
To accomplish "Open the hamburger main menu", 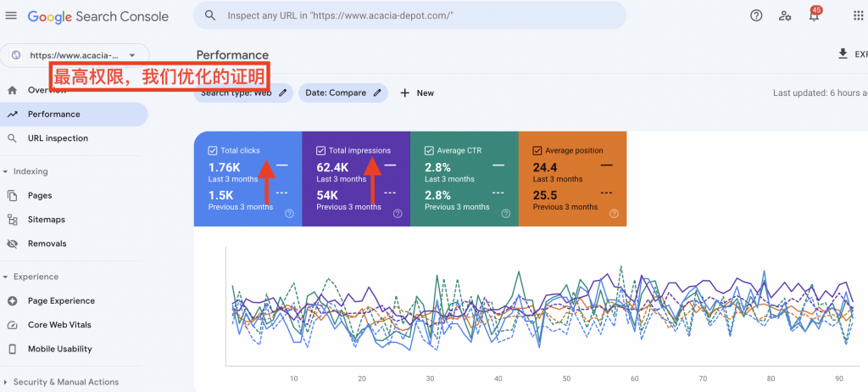I will pyautogui.click(x=11, y=15).
